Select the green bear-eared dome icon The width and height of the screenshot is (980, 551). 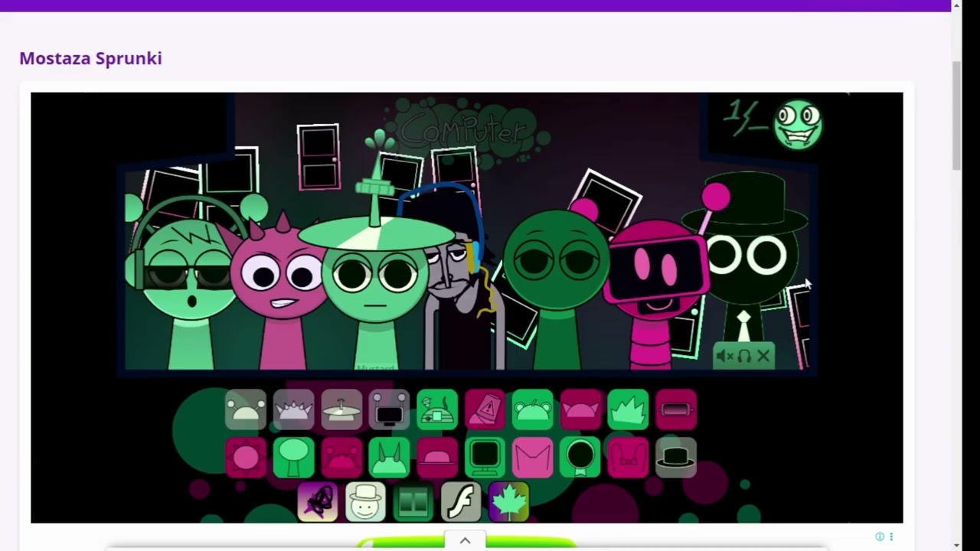pos(533,409)
